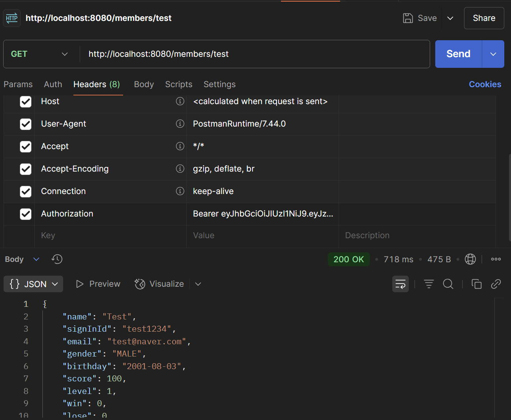Viewport: 511px width, 420px height.
Task: Click the */* Accept header value
Action: pos(198,146)
